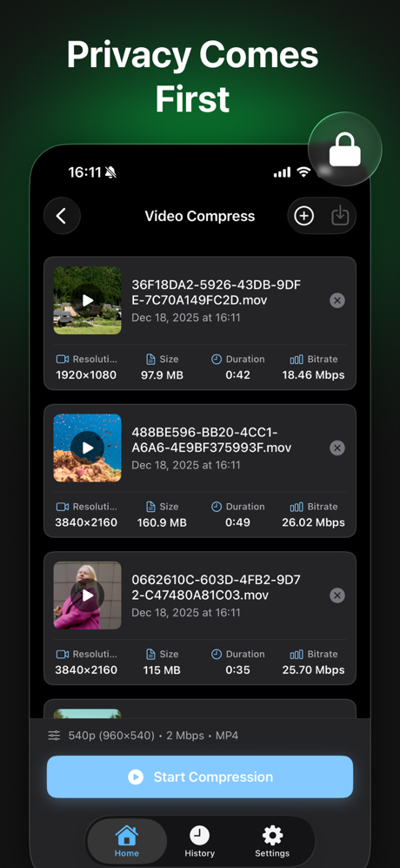Play the pink jacket video thumbnail
Screen dimensions: 400x868
pos(88,595)
